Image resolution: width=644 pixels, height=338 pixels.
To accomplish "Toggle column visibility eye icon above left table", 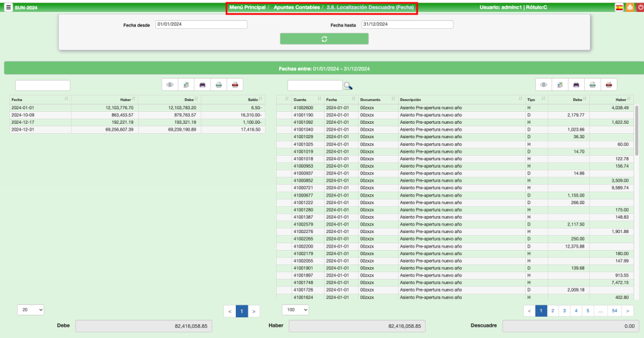I will click(170, 85).
